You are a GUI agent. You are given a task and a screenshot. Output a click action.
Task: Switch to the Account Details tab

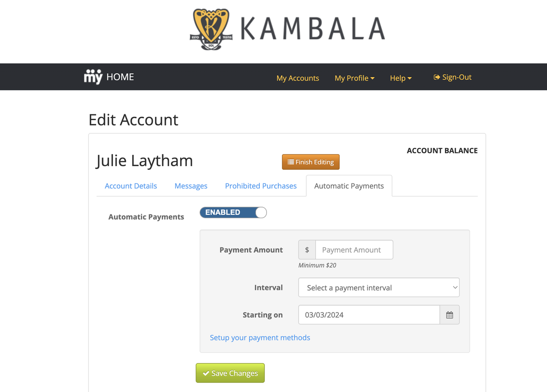(x=131, y=186)
